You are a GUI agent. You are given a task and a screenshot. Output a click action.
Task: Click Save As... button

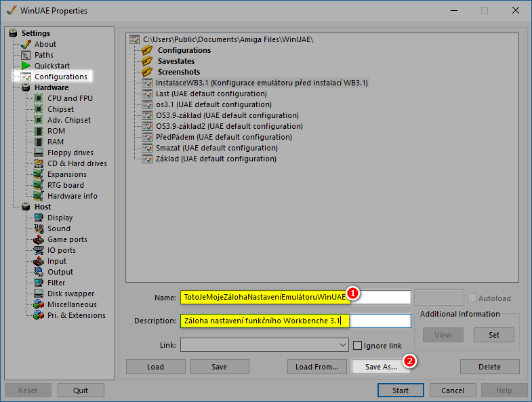click(381, 367)
